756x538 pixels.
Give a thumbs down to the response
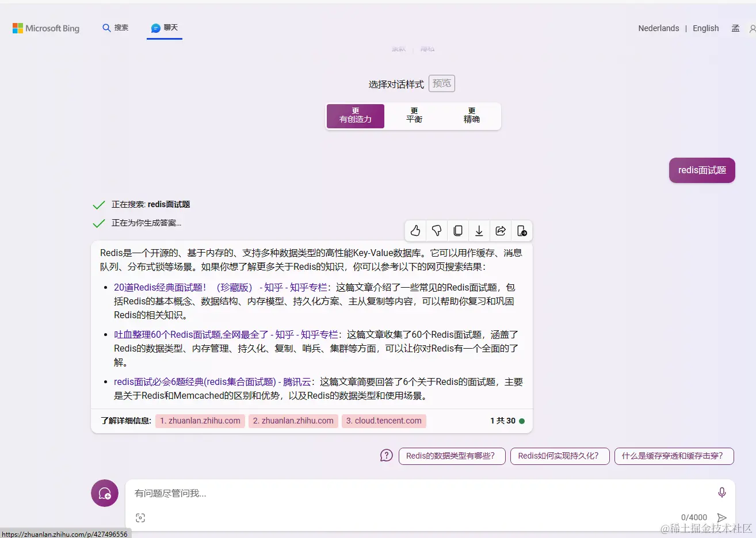tap(437, 230)
